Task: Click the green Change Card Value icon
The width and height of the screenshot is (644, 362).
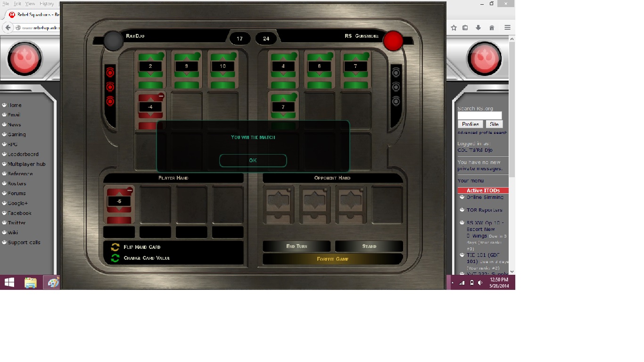Action: point(115,258)
